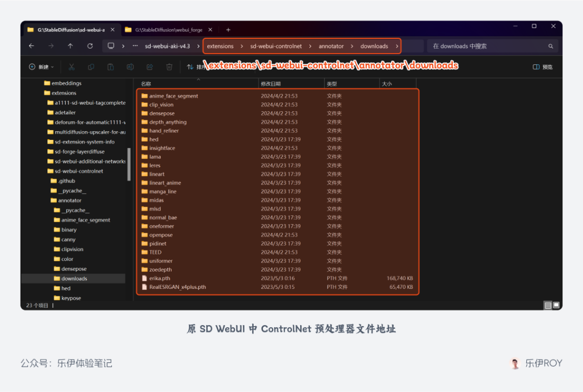Click the paste clipboard icon
583x392 pixels.
pyautogui.click(x=111, y=67)
